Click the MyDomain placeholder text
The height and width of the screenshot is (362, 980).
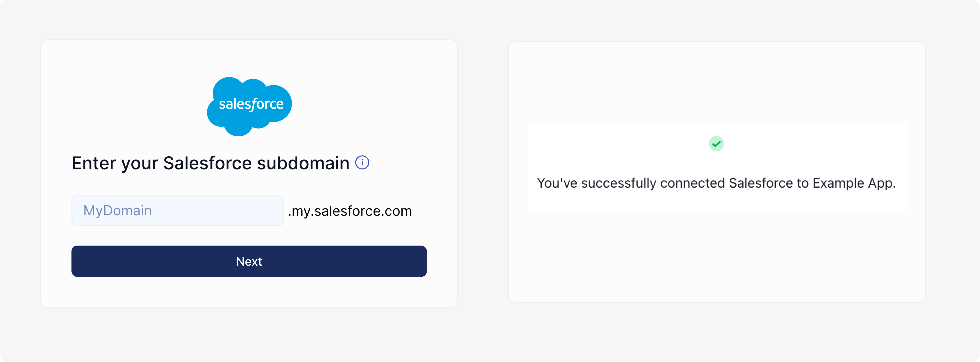(117, 210)
